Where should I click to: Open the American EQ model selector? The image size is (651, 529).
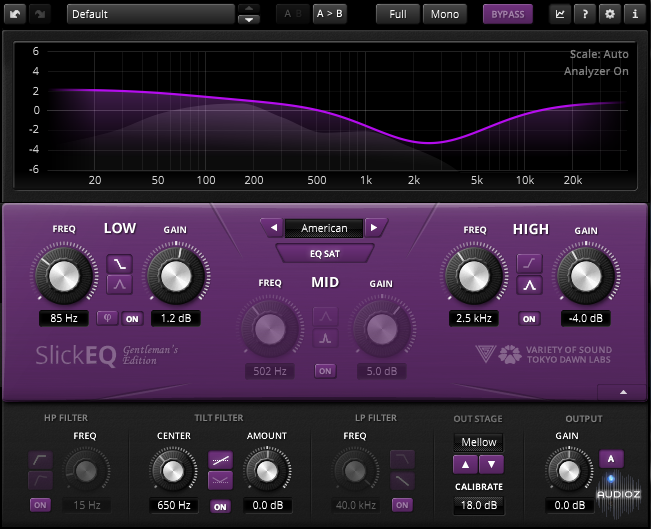[324, 228]
